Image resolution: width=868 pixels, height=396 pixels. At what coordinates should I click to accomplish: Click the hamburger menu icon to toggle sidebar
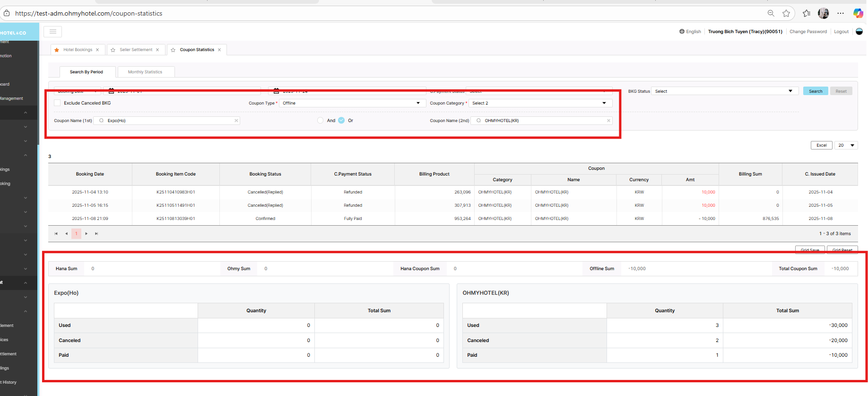53,32
